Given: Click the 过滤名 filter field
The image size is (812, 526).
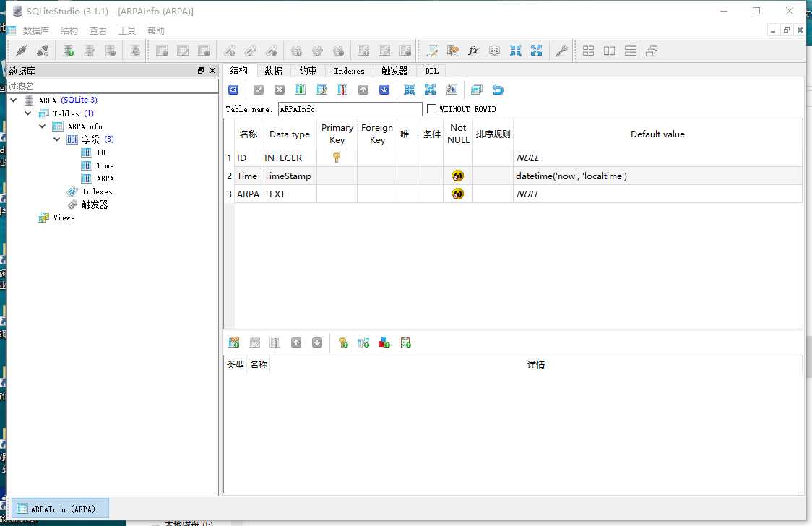Looking at the screenshot, I should [113, 86].
